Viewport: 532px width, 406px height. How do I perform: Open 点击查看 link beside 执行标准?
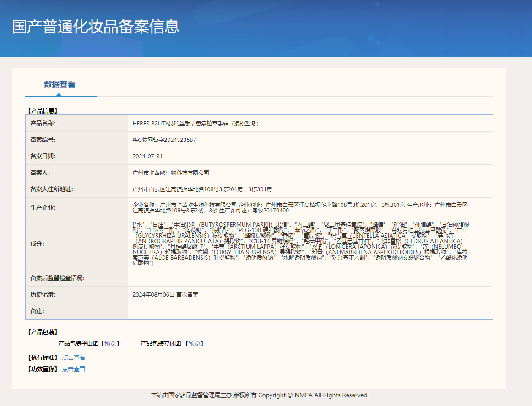click(74, 357)
